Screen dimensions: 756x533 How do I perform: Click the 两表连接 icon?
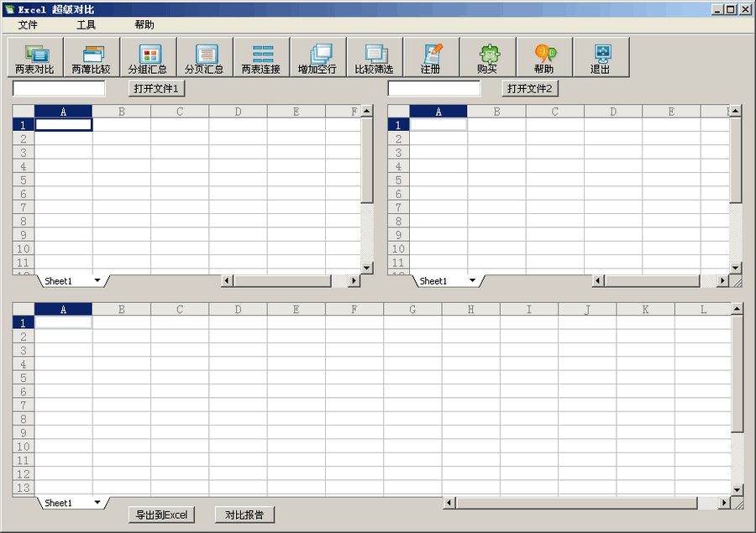point(261,56)
